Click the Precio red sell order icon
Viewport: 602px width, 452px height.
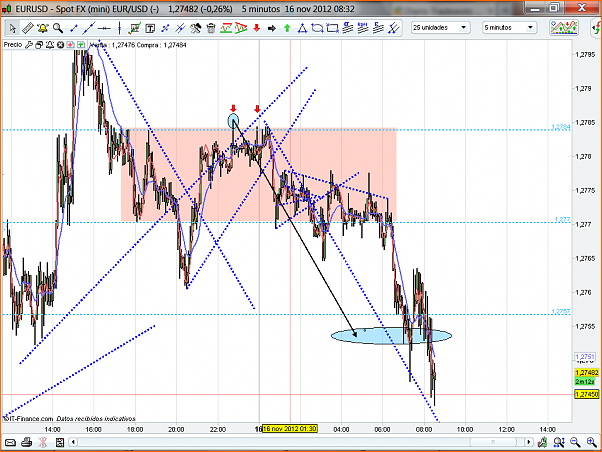point(70,45)
